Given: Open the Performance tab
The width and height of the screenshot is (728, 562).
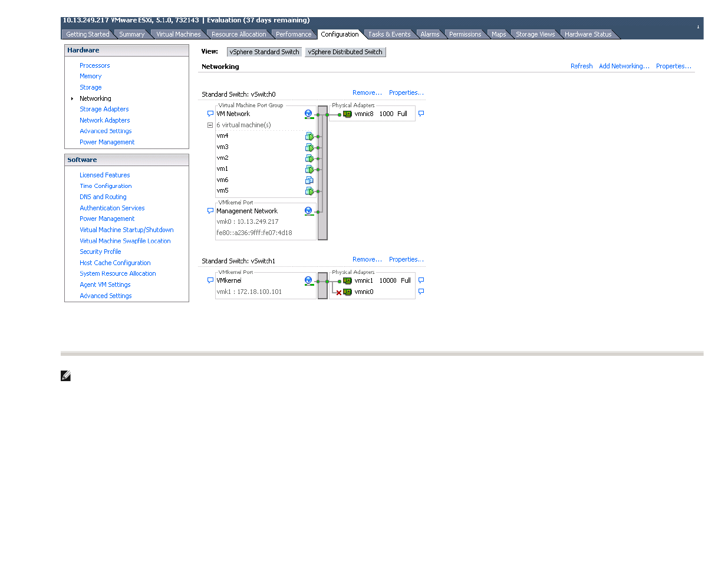Looking at the screenshot, I should click(294, 34).
